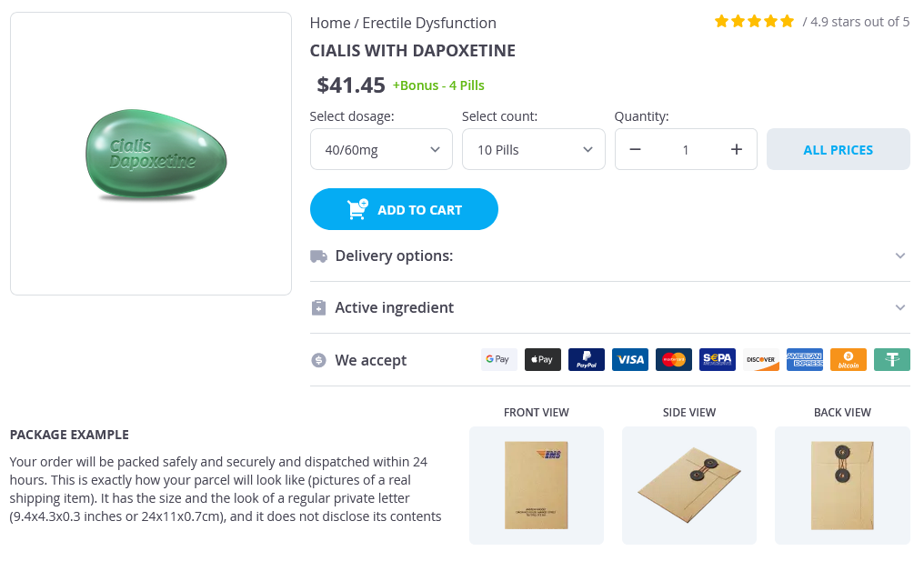Increase quantity with the plus button
This screenshot has width=924, height=561.
pyautogui.click(x=737, y=150)
